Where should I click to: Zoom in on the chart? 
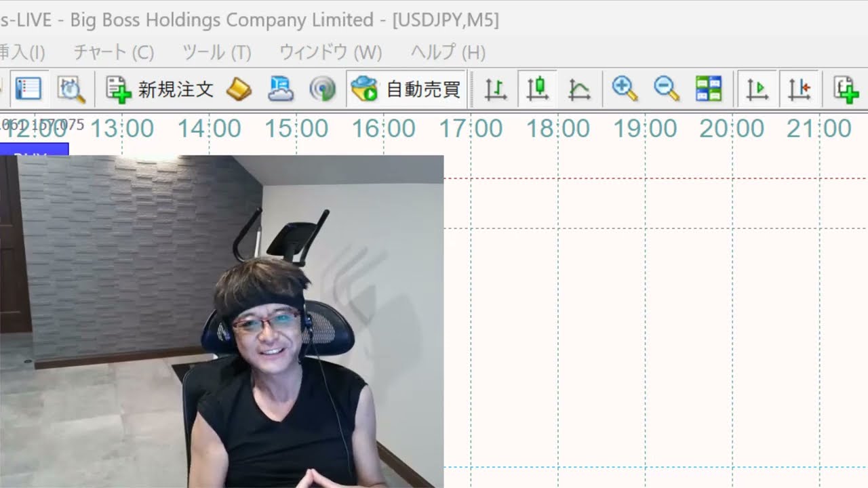pos(624,89)
